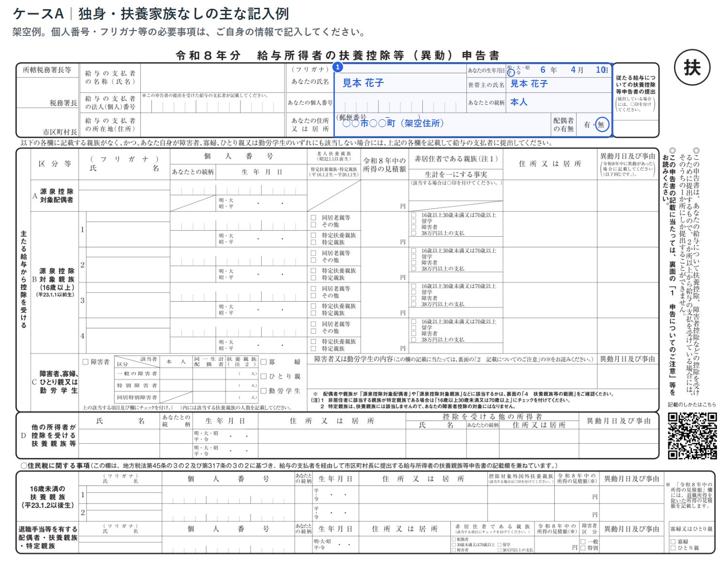Click the 退職手当等を有する配偶者・扶養親族 label
The height and width of the screenshot is (566, 728).
(x=48, y=537)
